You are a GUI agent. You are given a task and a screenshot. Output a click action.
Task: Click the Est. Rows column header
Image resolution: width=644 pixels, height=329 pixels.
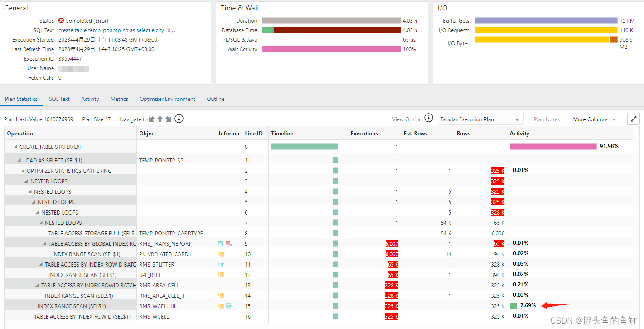click(427, 133)
